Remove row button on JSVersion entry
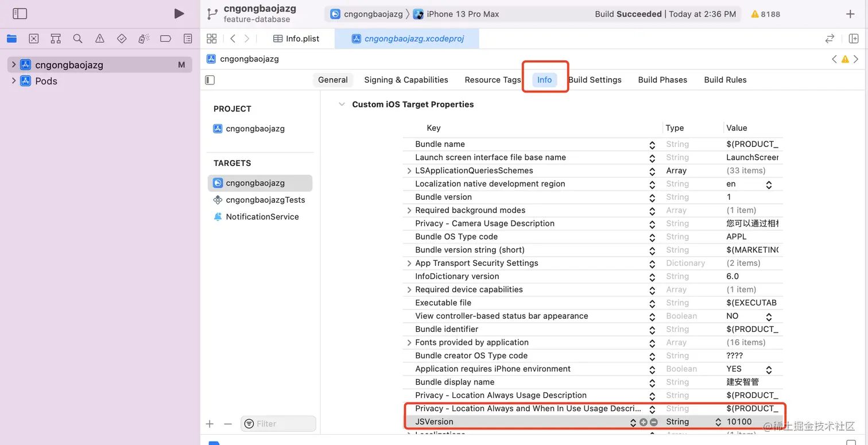The image size is (868, 445). (x=653, y=422)
